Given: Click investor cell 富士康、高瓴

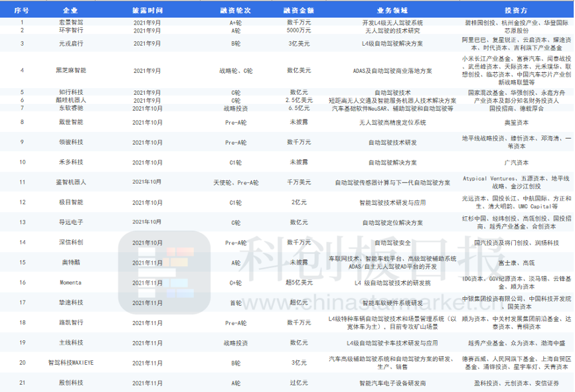Looking at the screenshot, I should (x=517, y=263).
